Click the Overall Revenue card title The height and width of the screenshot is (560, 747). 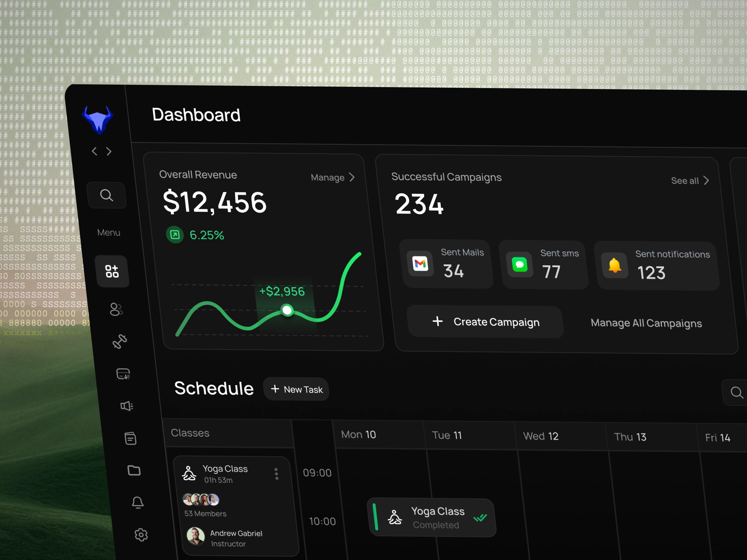(x=198, y=175)
